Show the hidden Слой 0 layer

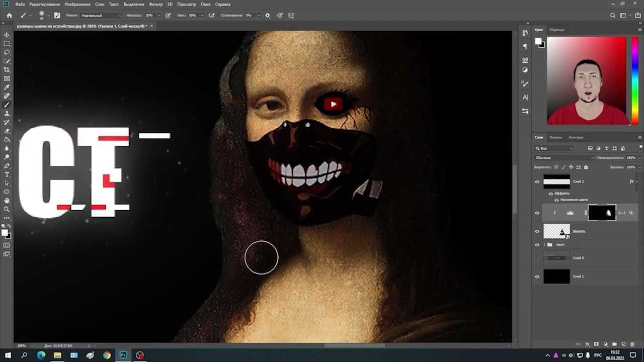click(x=537, y=258)
